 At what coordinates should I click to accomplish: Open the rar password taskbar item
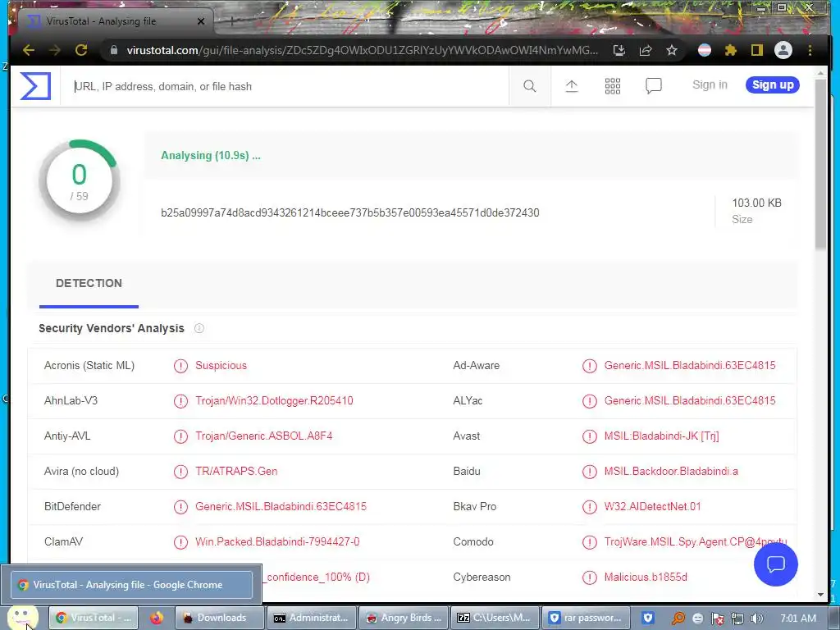587,618
